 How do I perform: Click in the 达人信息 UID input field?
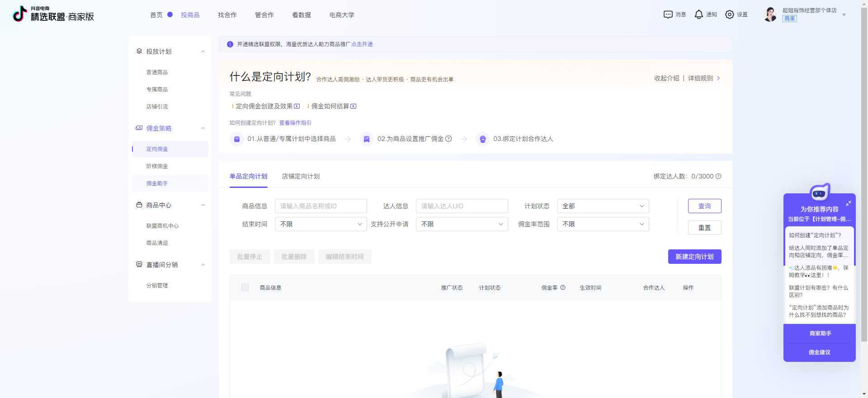click(462, 206)
